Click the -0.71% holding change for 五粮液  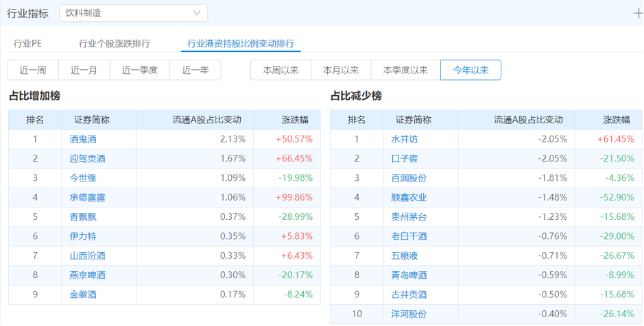(x=553, y=256)
